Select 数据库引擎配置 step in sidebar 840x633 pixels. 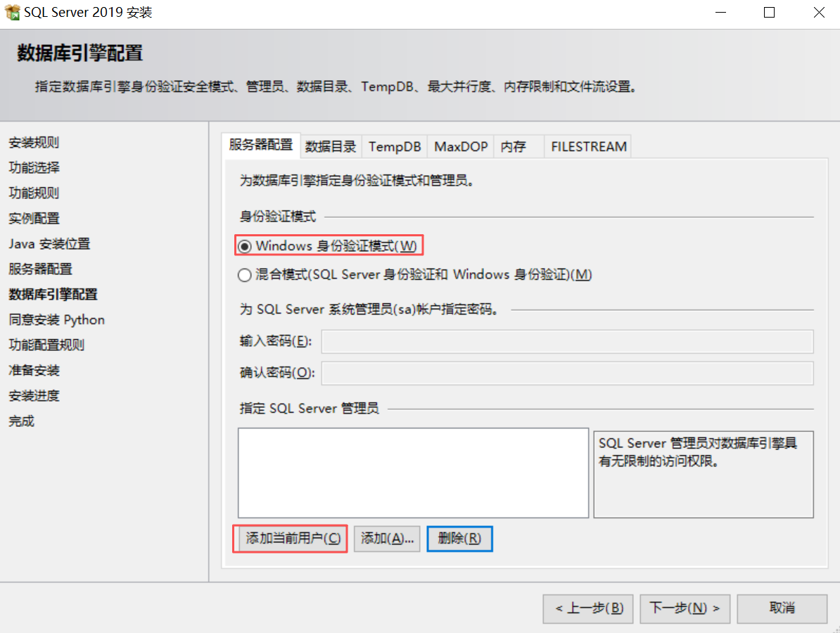click(53, 295)
